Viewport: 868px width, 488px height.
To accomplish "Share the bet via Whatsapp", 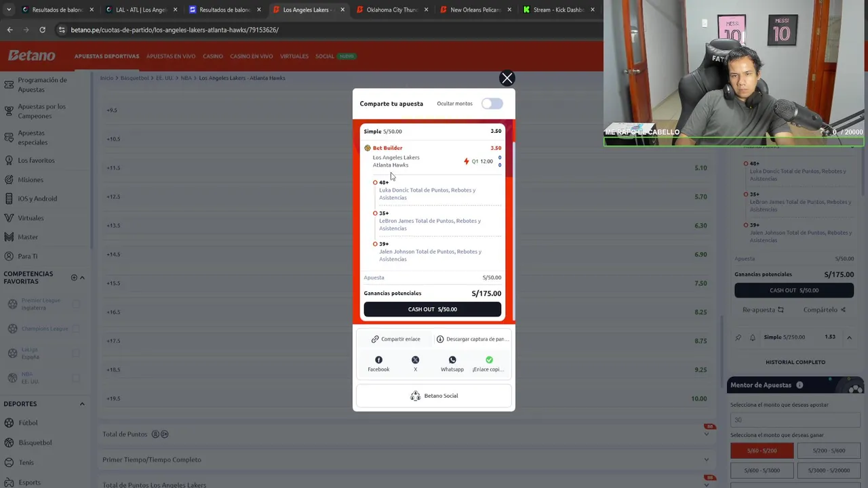I will pos(452,364).
